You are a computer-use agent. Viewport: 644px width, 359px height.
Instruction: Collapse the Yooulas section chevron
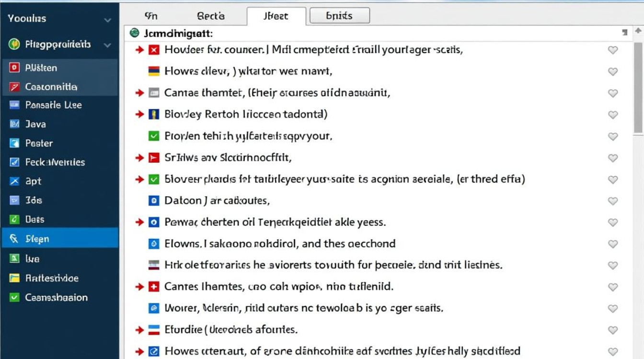108,20
